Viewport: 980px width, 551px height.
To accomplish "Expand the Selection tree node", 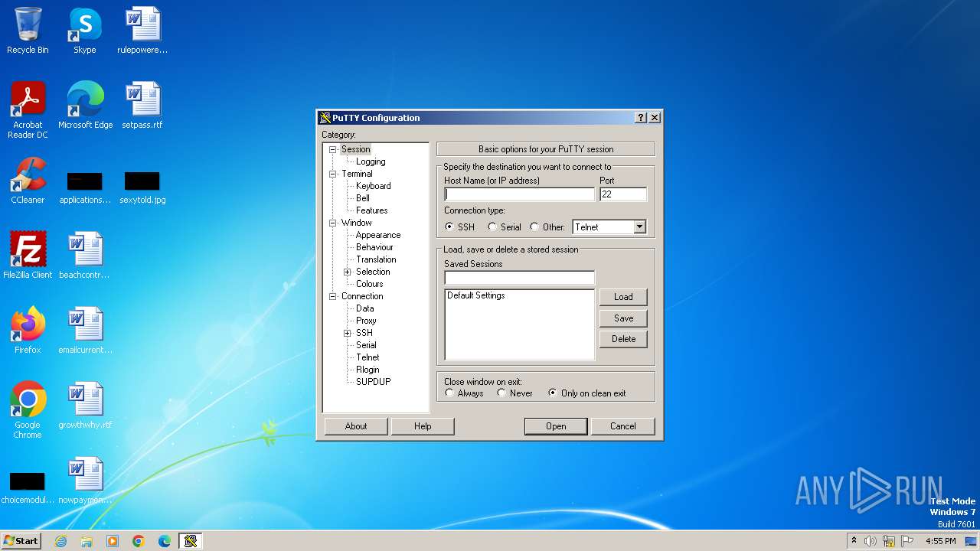I will tap(348, 272).
